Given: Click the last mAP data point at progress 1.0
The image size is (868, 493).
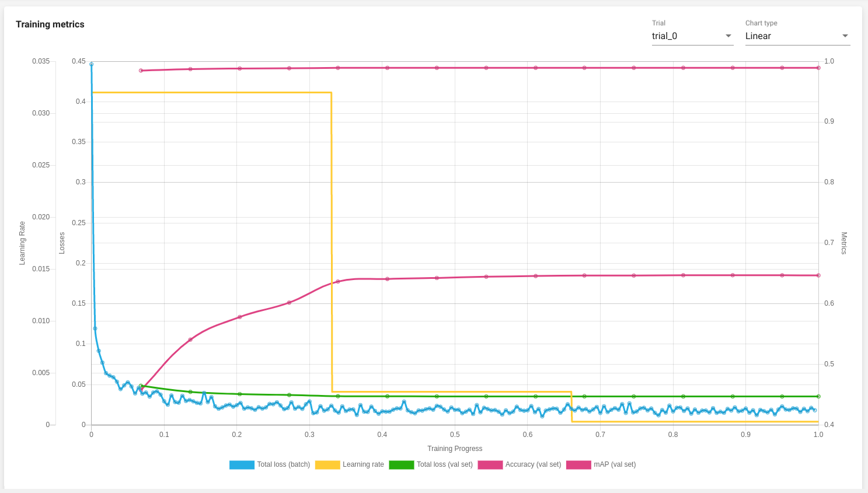Looking at the screenshot, I should coord(818,275).
